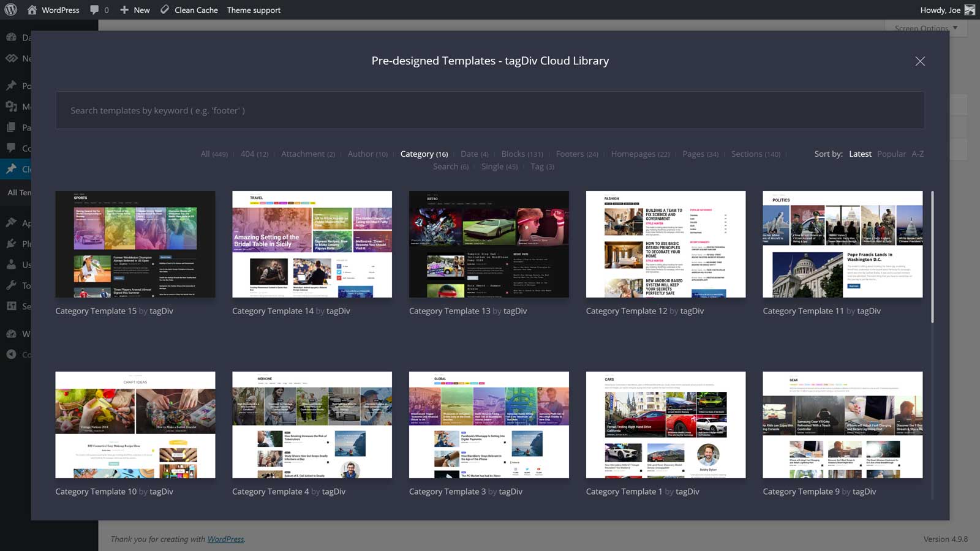Select the Category (16) filter

tap(424, 154)
